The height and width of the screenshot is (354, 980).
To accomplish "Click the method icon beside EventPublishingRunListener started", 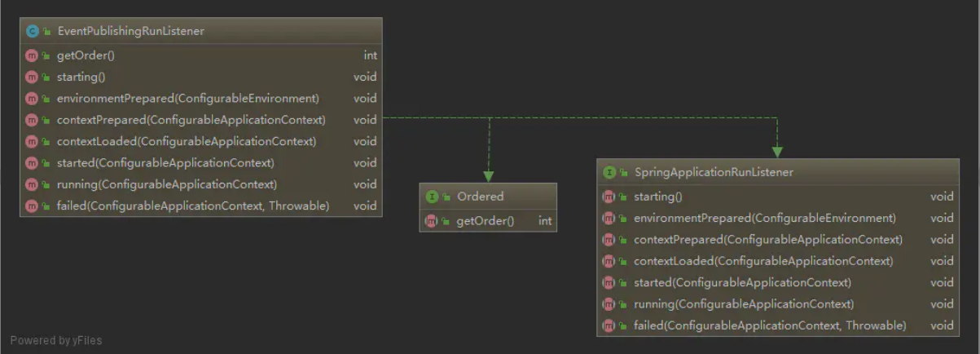I will coord(32,162).
